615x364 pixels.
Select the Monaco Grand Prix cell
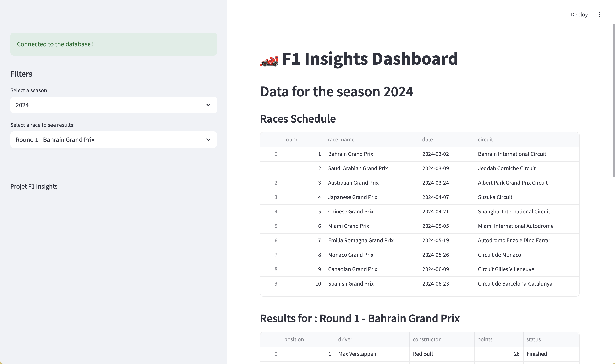(x=372, y=255)
